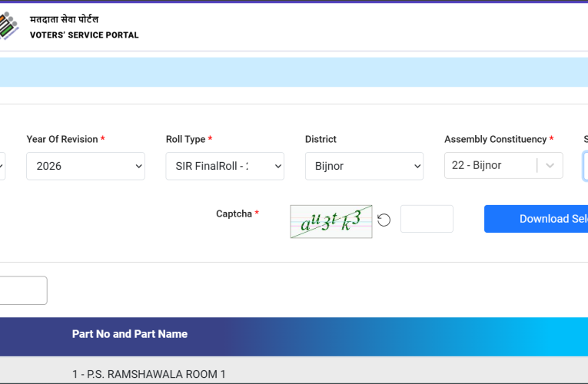
Task: Click the captcha image
Action: tap(331, 221)
